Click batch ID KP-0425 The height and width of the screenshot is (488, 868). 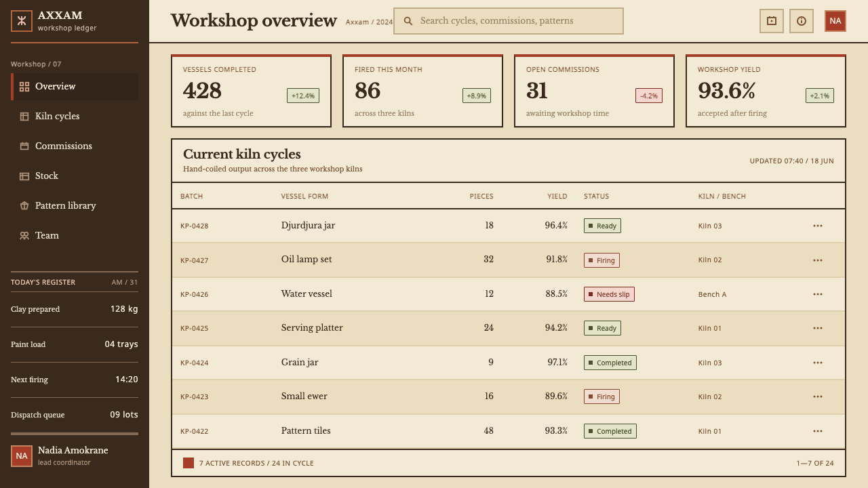(195, 329)
